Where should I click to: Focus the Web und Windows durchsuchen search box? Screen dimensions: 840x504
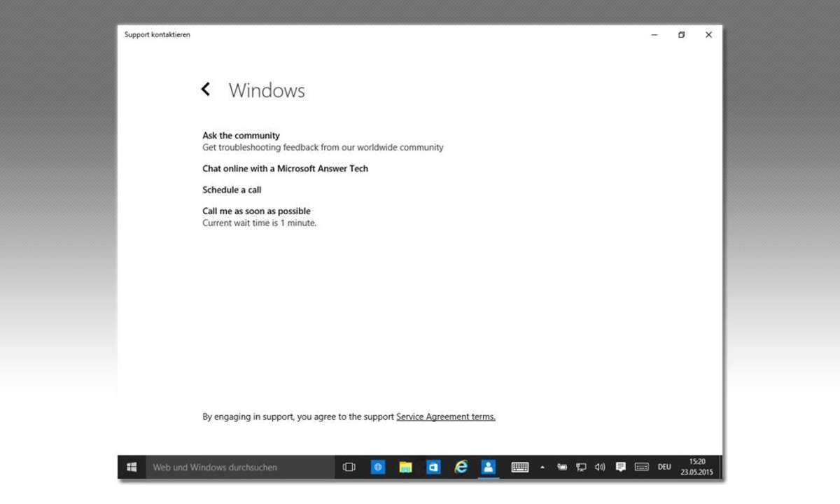[x=240, y=467]
